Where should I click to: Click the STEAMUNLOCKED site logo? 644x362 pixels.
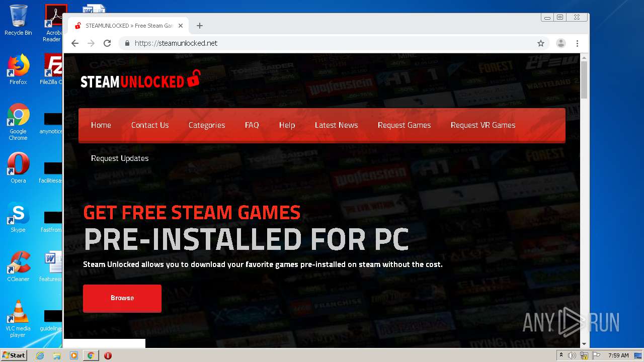140,80
